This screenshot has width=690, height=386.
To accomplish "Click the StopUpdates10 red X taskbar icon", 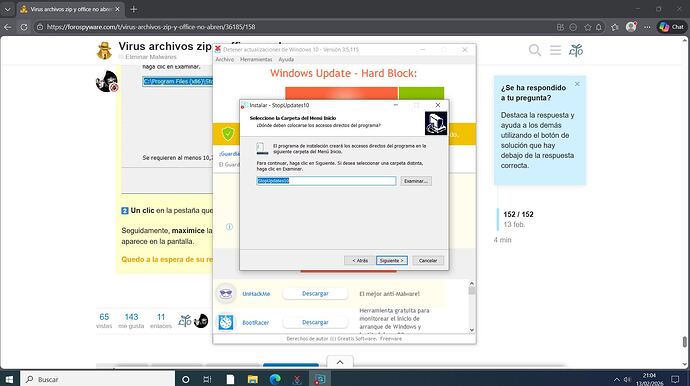I will point(297,379).
